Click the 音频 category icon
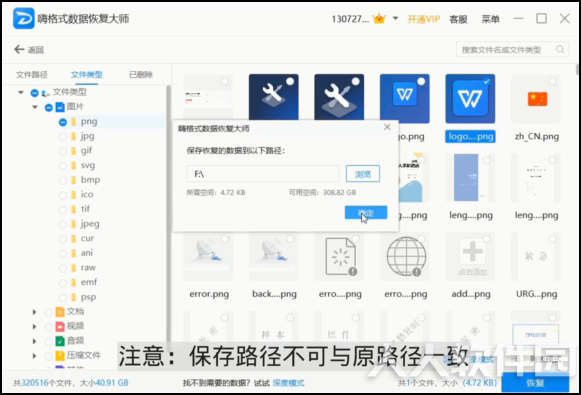 60,341
